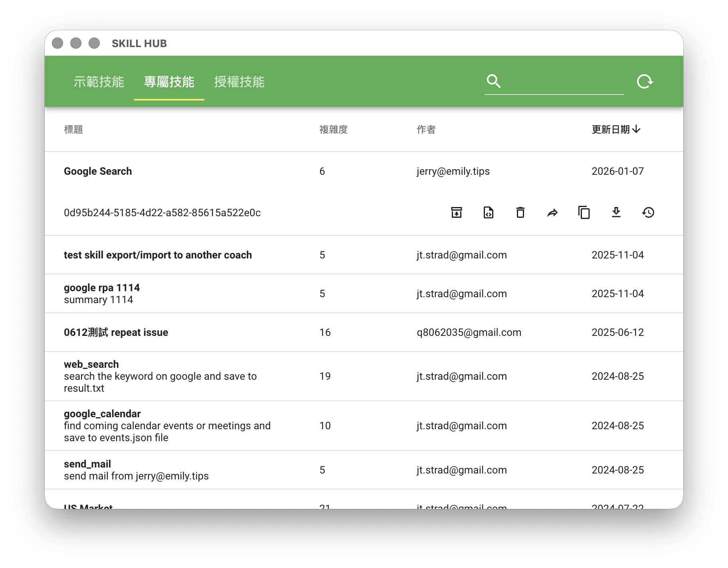
Task: Select the 專屬技能 tab
Action: [169, 82]
